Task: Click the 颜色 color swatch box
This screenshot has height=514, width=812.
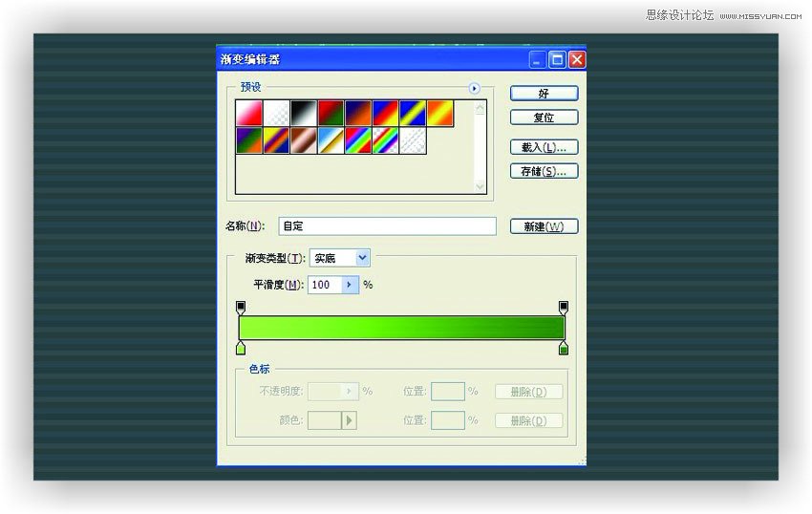Action: click(325, 420)
